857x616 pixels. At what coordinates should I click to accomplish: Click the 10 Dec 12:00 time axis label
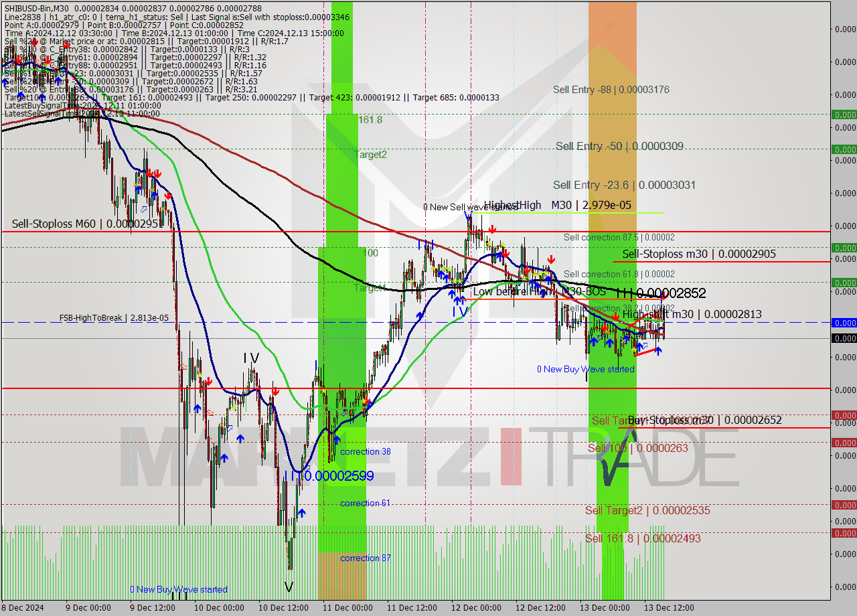tap(283, 608)
